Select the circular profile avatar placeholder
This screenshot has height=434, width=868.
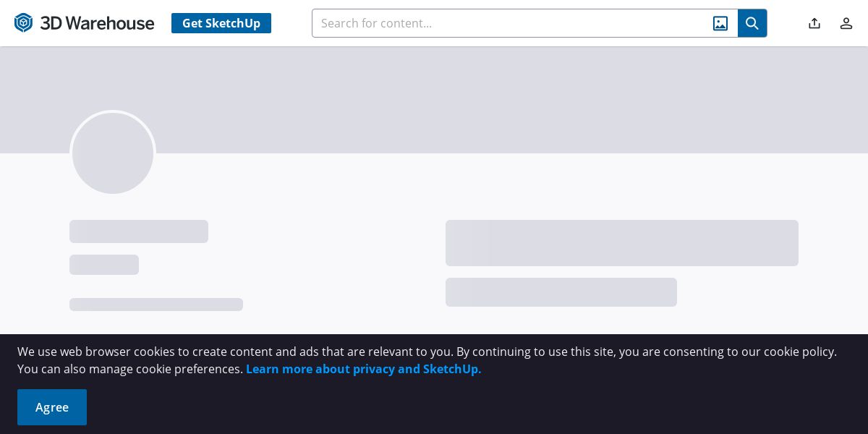click(113, 153)
